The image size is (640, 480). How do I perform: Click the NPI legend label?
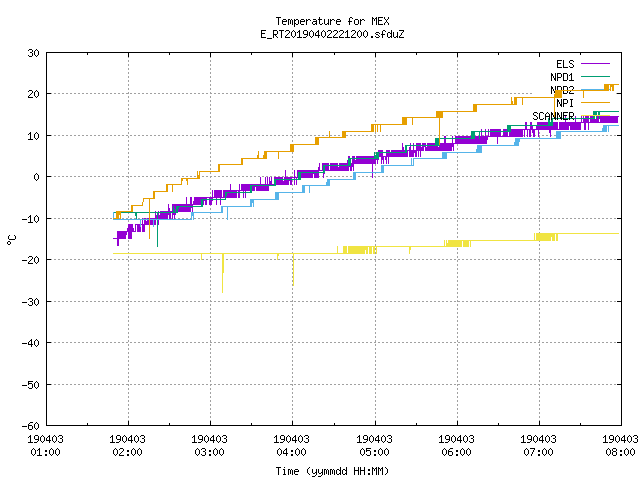(565, 103)
